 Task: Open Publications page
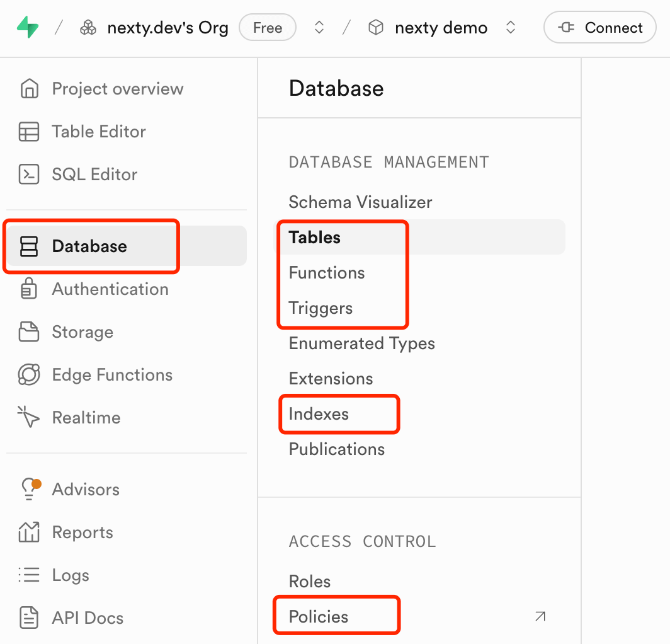[x=337, y=449]
